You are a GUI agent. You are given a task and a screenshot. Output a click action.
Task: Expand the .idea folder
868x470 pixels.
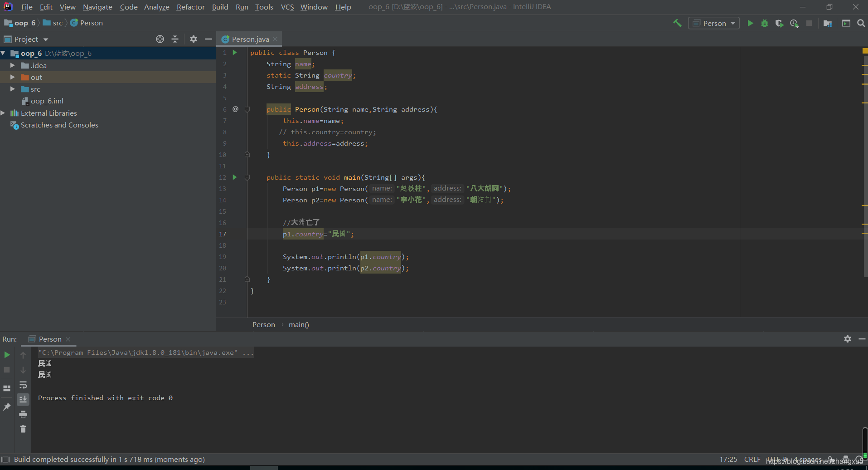pyautogui.click(x=13, y=65)
